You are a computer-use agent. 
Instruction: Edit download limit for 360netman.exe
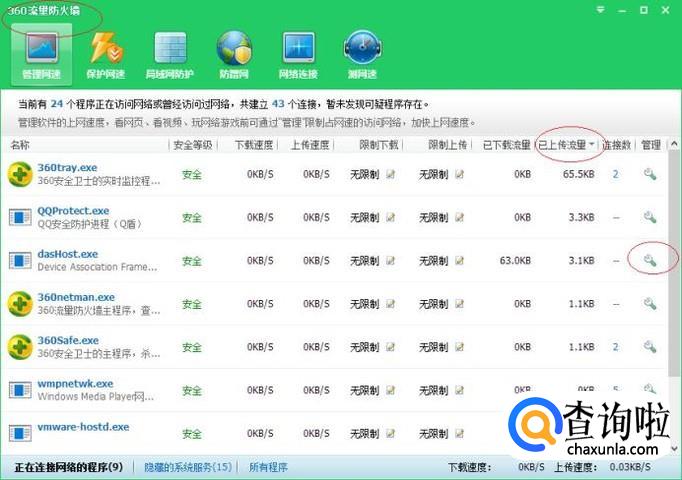click(391, 304)
